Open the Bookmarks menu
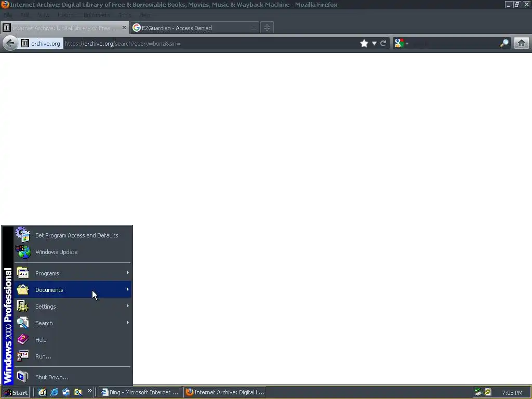This screenshot has height=399, width=532. (x=97, y=15)
